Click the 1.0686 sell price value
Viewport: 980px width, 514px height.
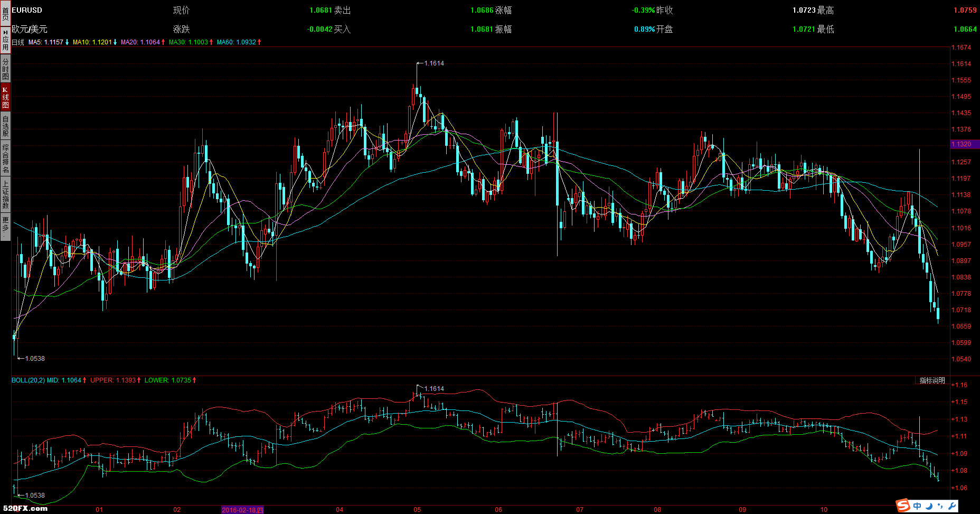point(482,10)
